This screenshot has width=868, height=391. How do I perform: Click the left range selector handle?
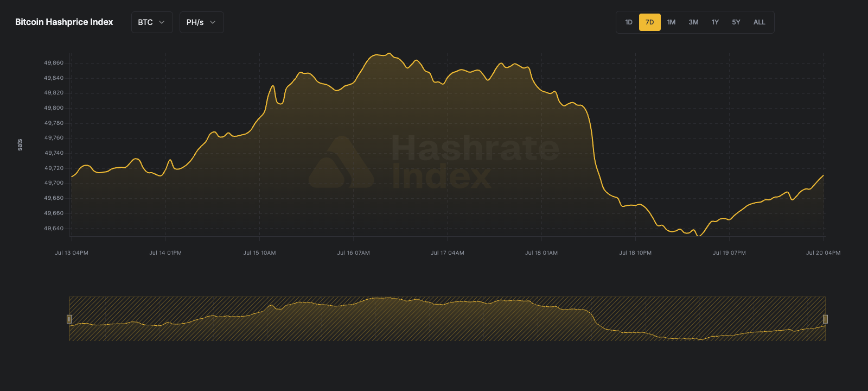69,319
